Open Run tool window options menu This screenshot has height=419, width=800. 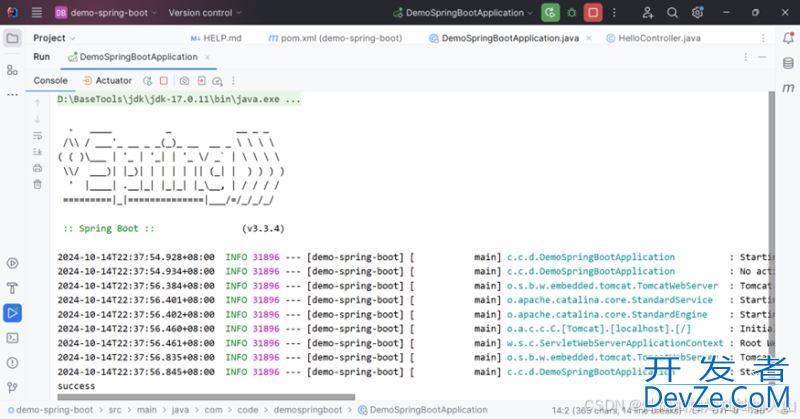746,57
